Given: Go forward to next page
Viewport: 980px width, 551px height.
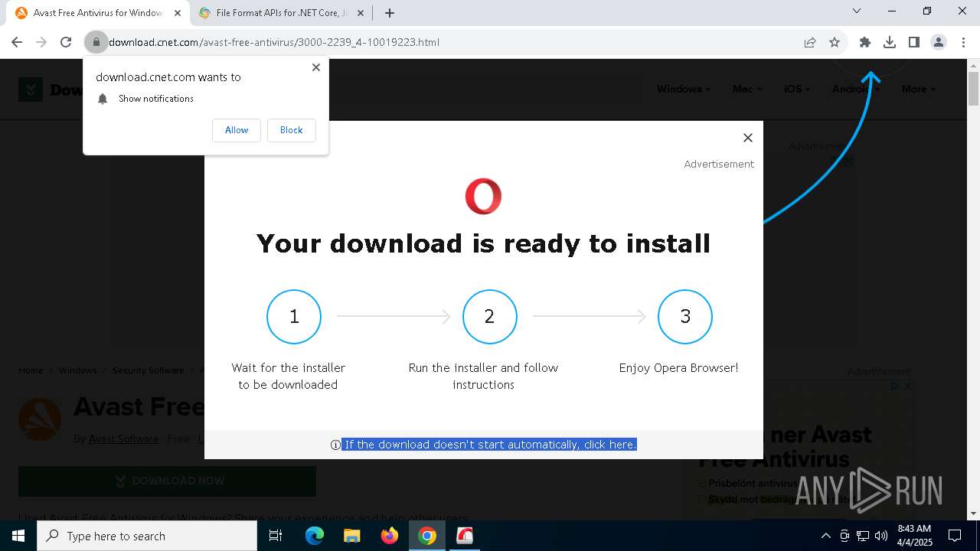Looking at the screenshot, I should [x=41, y=42].
